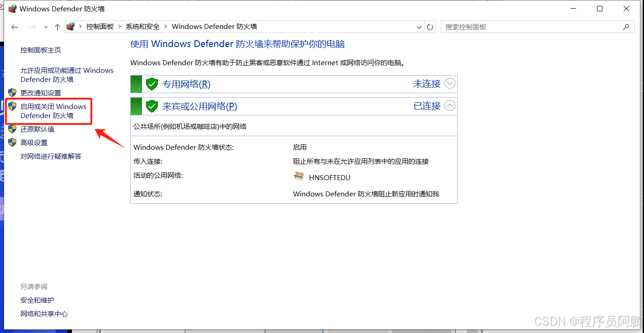Refresh the control panel page
Viewport: 644px width, 333px height.
(430, 27)
